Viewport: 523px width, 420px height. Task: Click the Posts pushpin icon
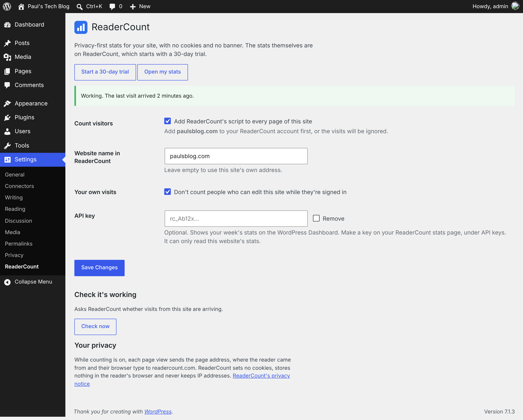click(8, 43)
